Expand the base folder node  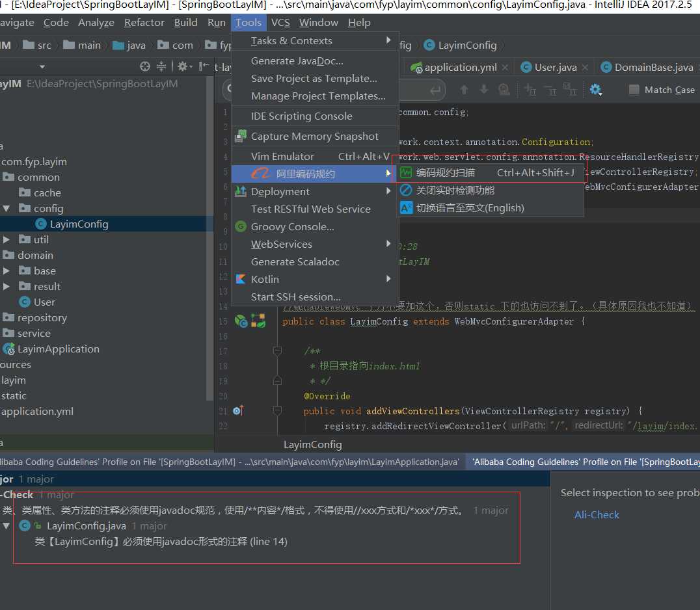(x=7, y=271)
